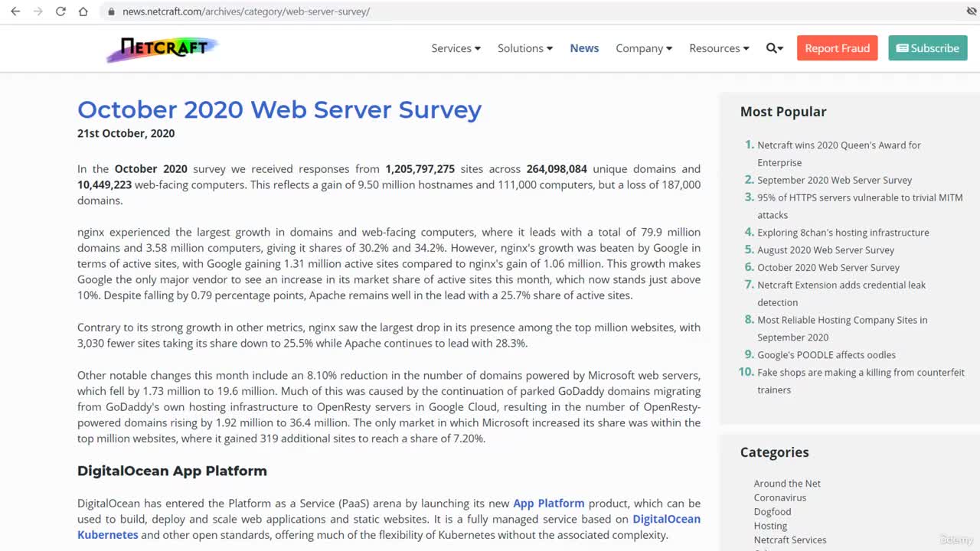This screenshot has width=980, height=551.
Task: Click the incognito eye icon in address bar
Action: (x=972, y=11)
